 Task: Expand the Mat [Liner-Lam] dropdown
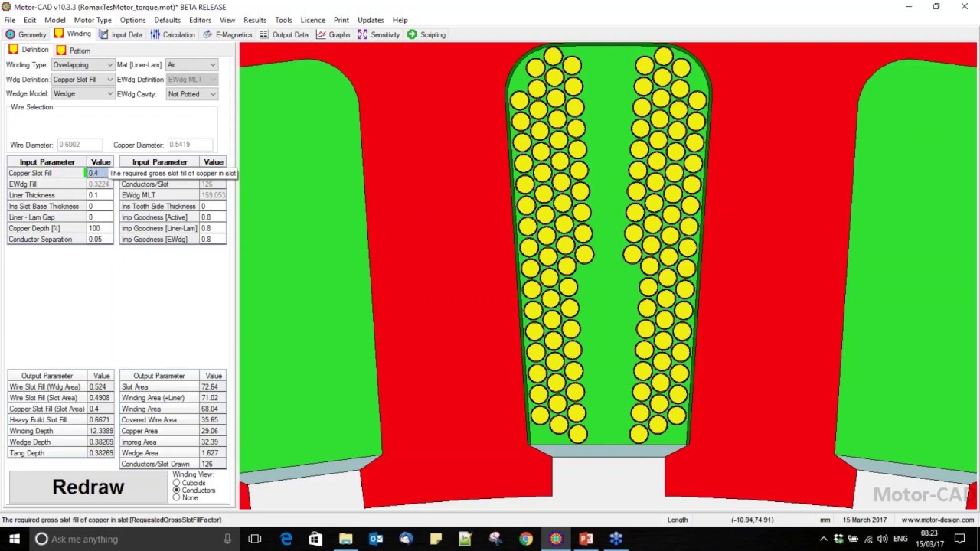[213, 65]
